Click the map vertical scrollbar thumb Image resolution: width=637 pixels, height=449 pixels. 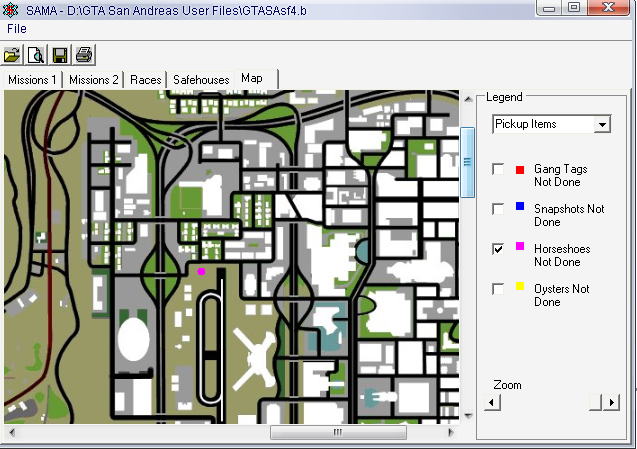[468, 162]
